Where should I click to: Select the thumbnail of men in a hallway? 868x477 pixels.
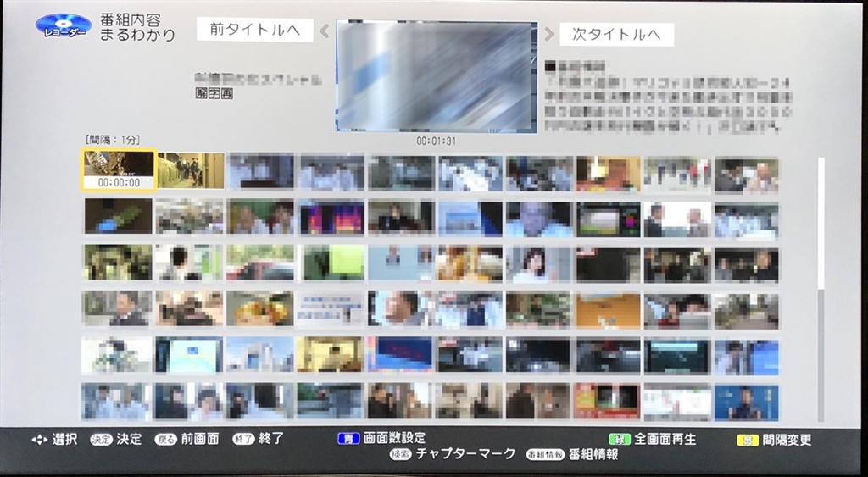[x=191, y=171]
